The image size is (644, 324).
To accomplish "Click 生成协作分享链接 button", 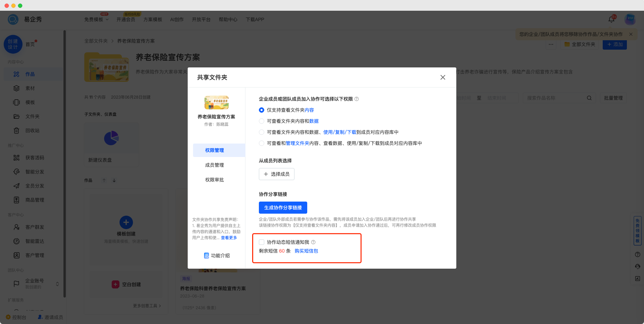I will 283,208.
